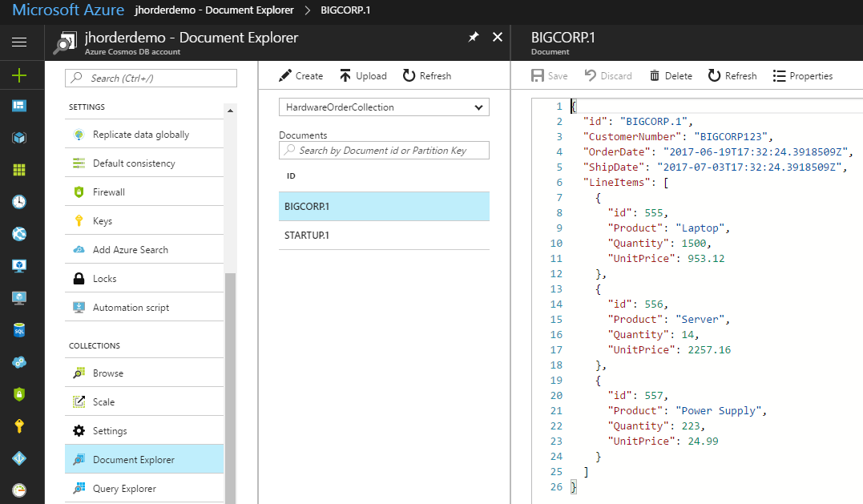Open the Settings item under Collections
863x504 pixels.
click(x=144, y=431)
